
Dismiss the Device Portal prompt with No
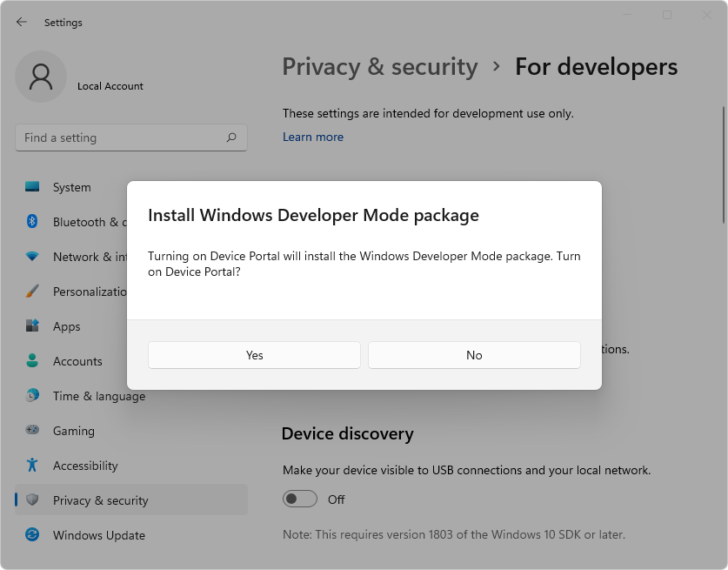tap(474, 355)
